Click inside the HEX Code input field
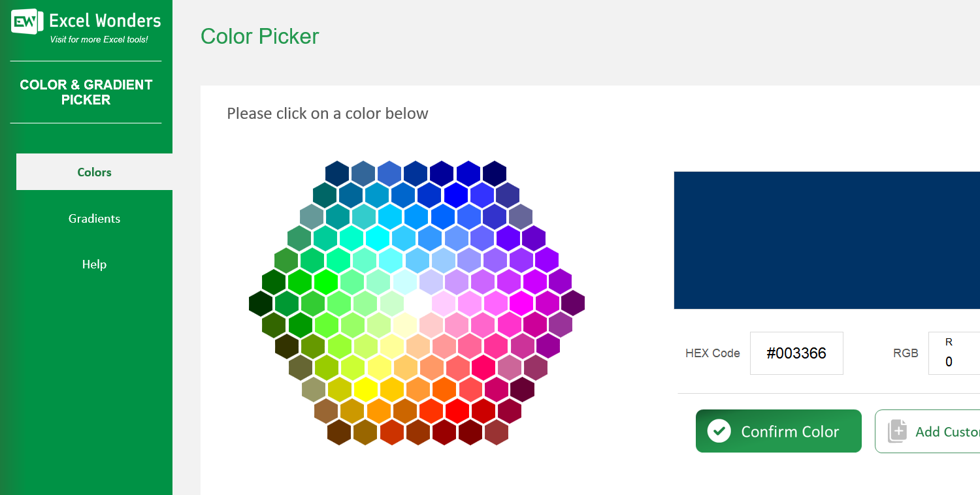The width and height of the screenshot is (980, 495). 796,353
